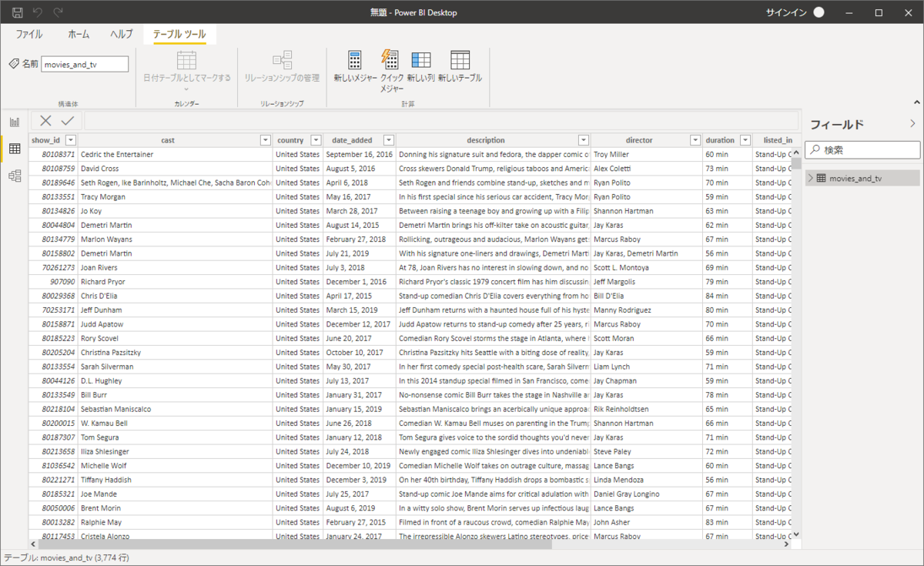Collapse the フィールド pane with chevron
Screen dimensions: 924x566
point(912,123)
